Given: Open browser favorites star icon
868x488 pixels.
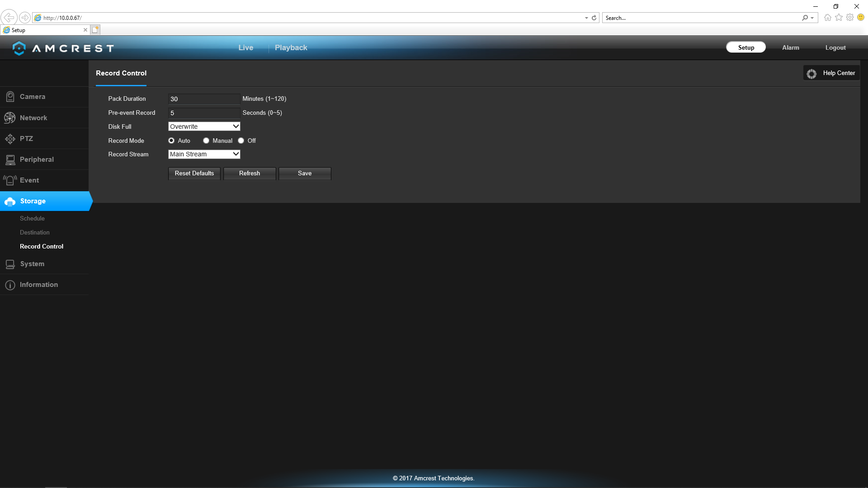Looking at the screenshot, I should click(839, 18).
